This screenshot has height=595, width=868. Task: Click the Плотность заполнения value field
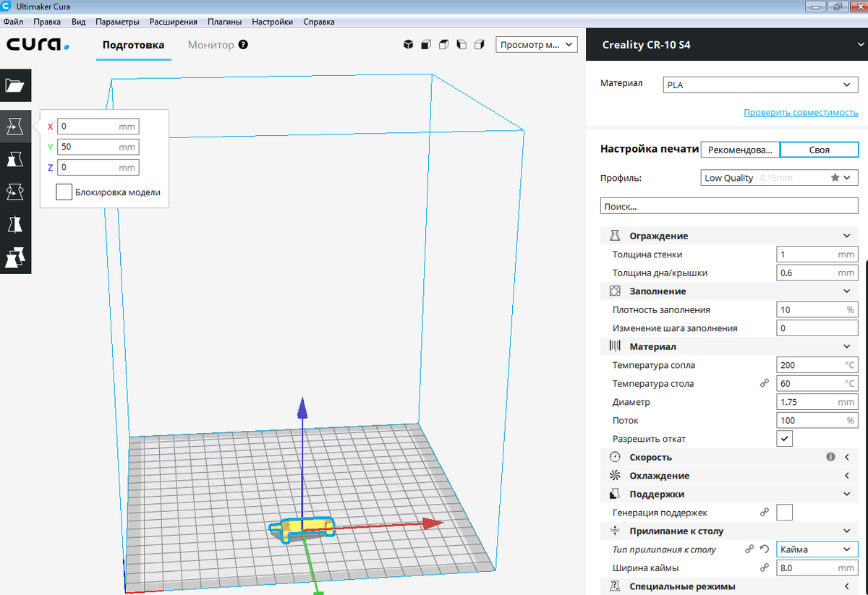pyautogui.click(x=817, y=310)
